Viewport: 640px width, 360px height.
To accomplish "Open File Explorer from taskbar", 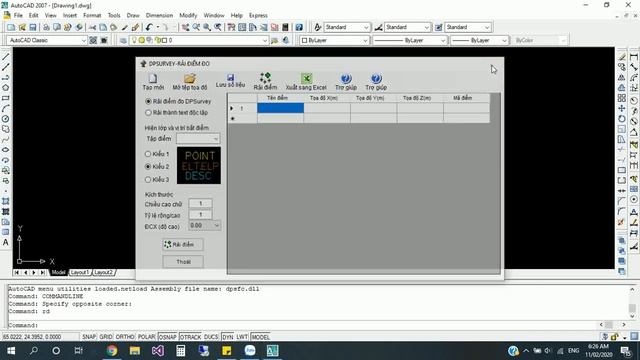I will pyautogui.click(x=135, y=351).
